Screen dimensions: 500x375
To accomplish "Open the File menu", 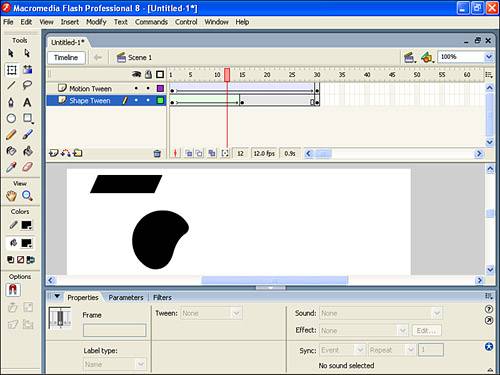I will click(8, 22).
